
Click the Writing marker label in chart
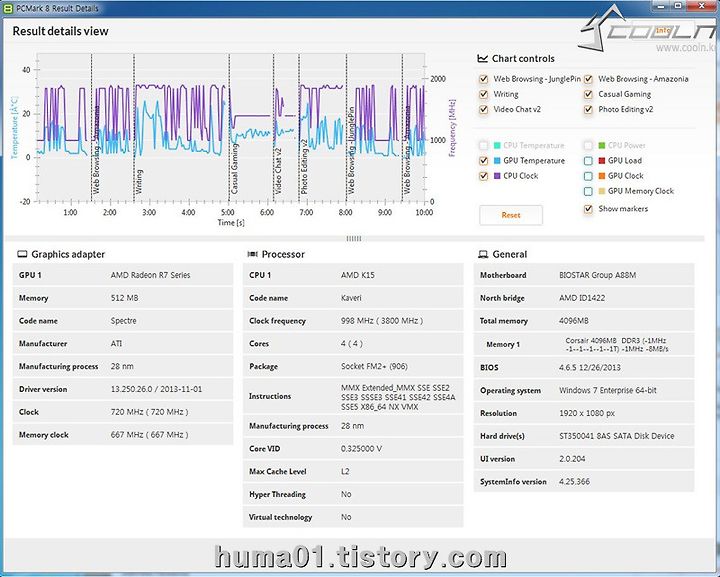139,181
